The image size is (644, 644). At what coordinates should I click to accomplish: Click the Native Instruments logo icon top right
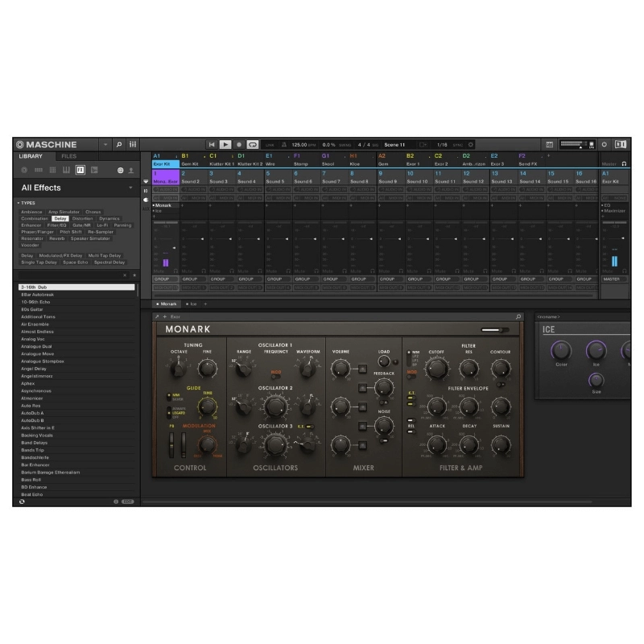point(621,143)
